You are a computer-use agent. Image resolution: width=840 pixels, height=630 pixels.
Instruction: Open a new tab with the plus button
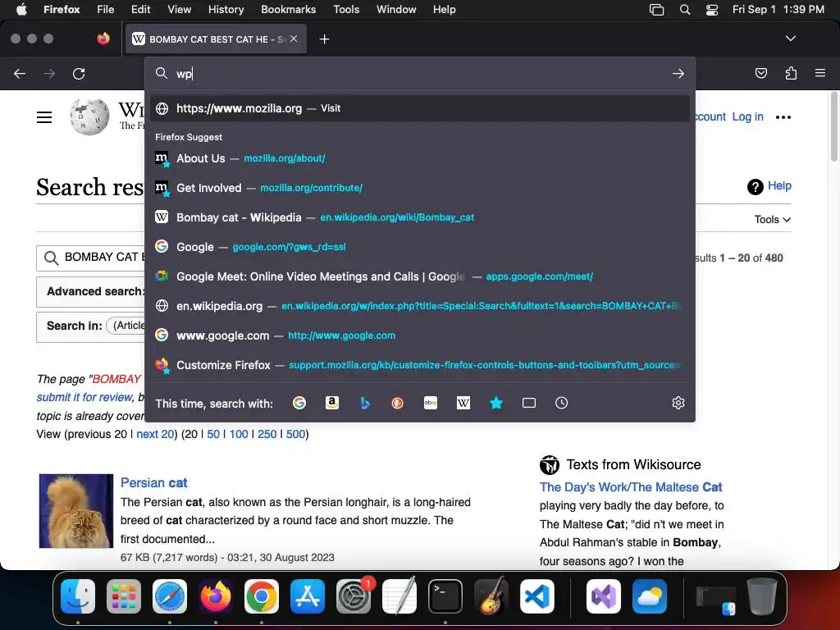324,39
